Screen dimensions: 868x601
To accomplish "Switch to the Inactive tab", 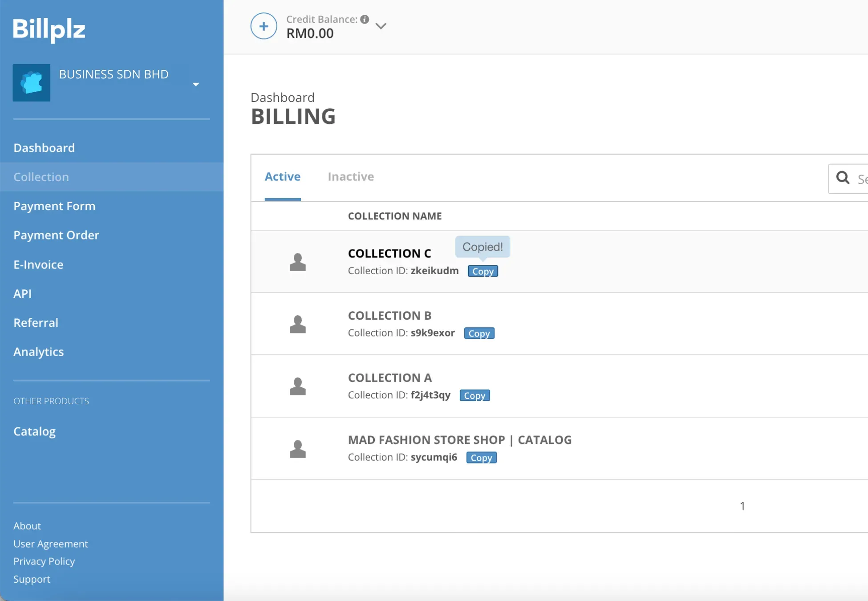I will click(x=351, y=177).
